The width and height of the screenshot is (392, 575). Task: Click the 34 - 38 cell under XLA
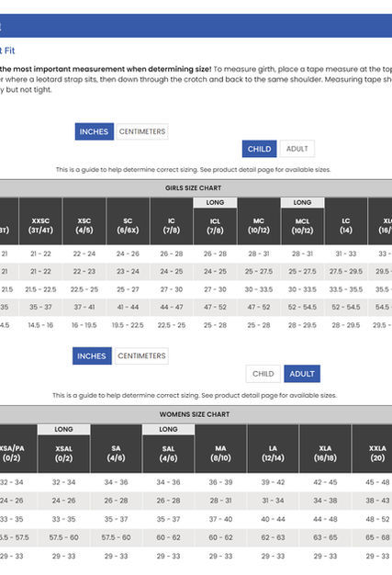325,501
